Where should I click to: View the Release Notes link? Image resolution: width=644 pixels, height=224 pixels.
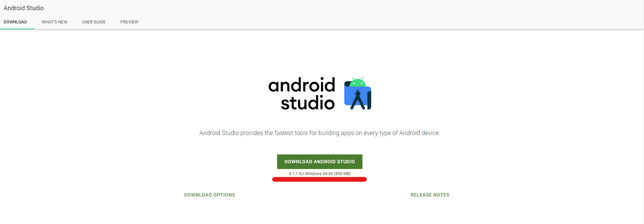430,195
